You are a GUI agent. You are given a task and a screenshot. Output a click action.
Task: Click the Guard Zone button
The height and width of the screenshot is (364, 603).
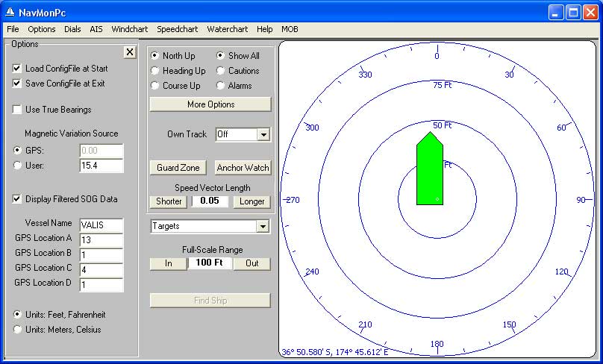pyautogui.click(x=178, y=168)
